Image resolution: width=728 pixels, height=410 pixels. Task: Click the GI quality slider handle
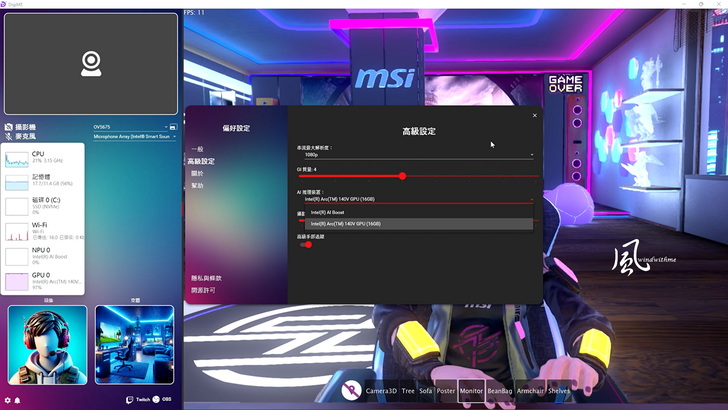pyautogui.click(x=402, y=176)
